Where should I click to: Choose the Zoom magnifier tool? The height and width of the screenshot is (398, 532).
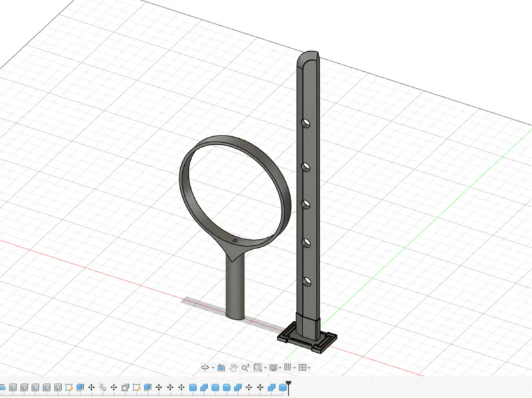[x=245, y=367]
